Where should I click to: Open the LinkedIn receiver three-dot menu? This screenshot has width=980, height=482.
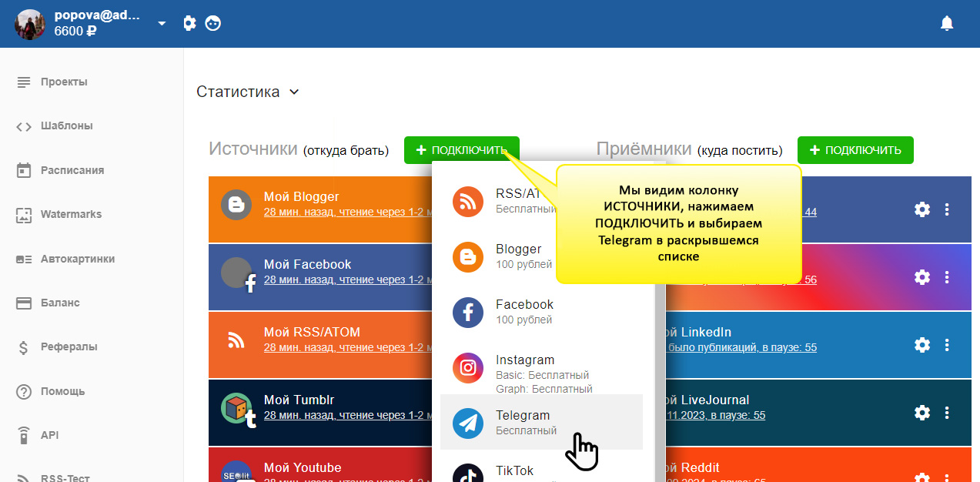947,345
